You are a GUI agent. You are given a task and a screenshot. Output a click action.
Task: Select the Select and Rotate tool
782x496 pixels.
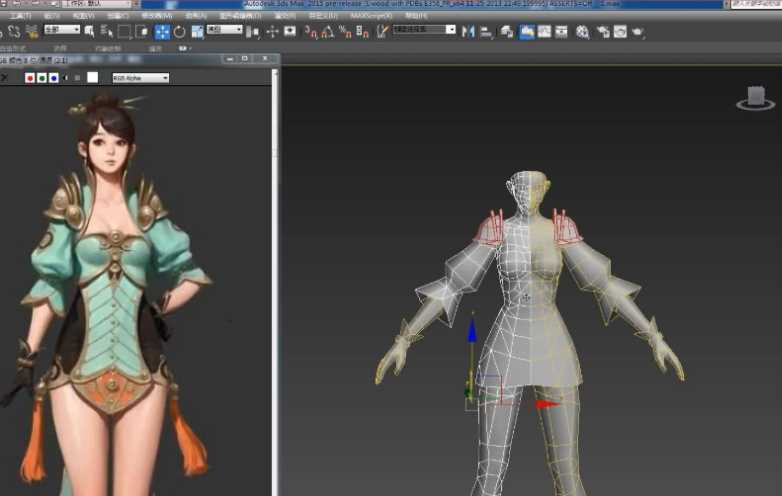[180, 31]
